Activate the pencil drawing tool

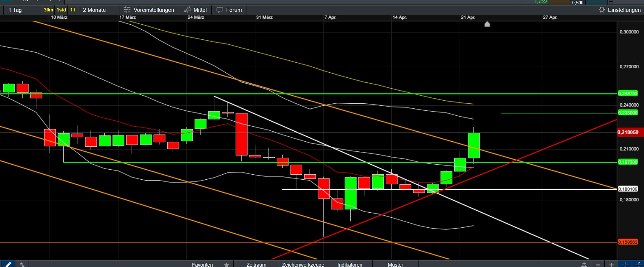[x=8, y=264]
